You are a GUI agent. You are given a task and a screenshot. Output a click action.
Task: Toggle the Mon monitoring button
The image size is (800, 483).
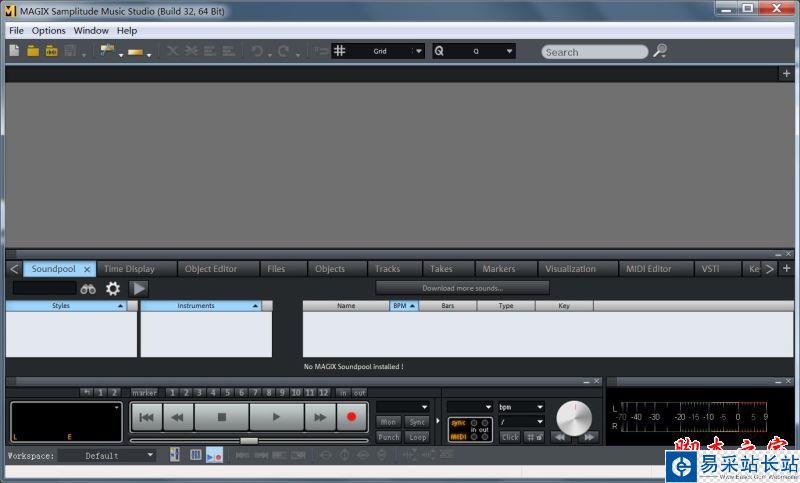(x=388, y=422)
